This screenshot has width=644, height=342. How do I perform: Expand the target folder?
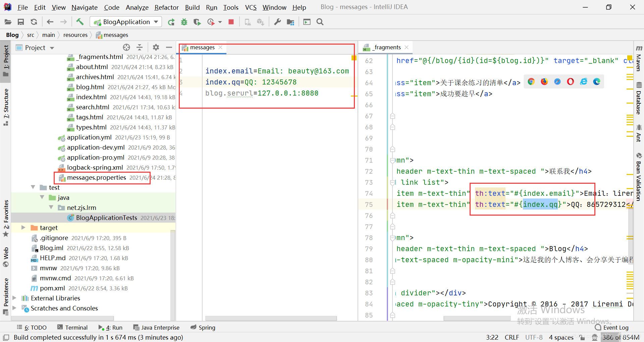pos(23,228)
